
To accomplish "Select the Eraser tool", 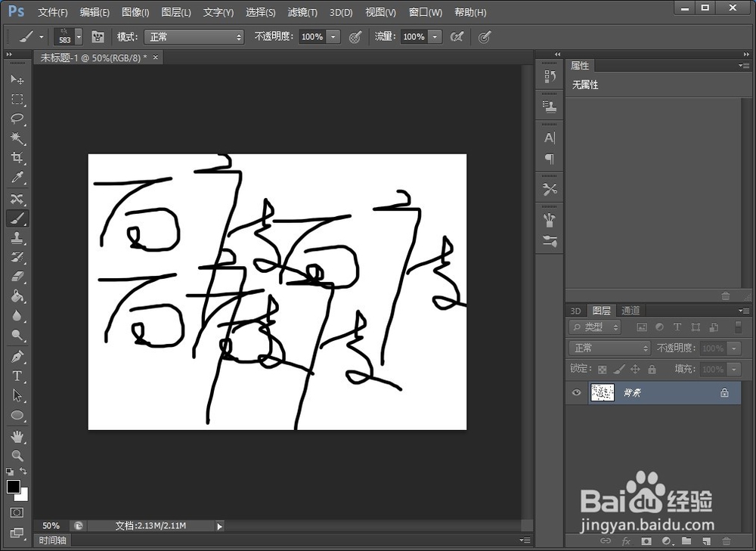I will (x=17, y=277).
